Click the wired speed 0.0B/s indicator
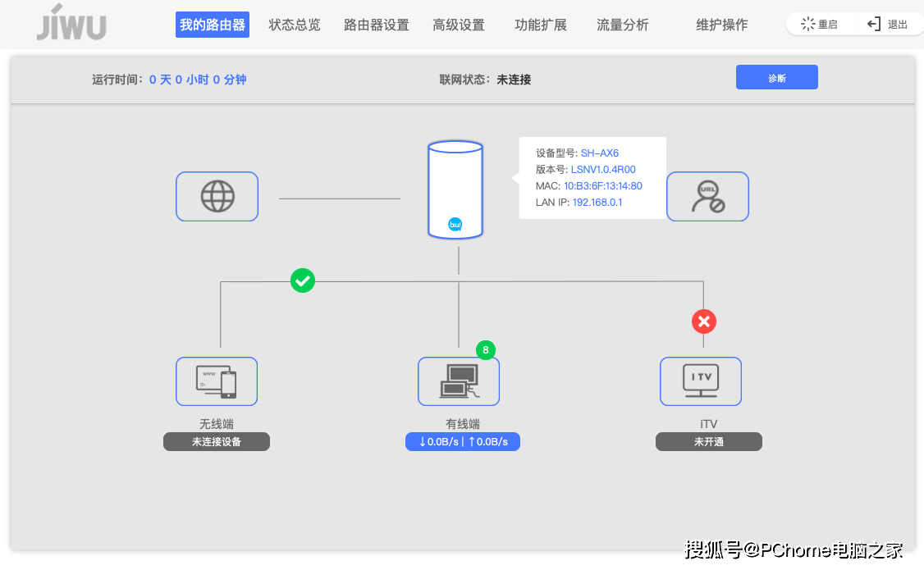This screenshot has height=570, width=924. (463, 441)
